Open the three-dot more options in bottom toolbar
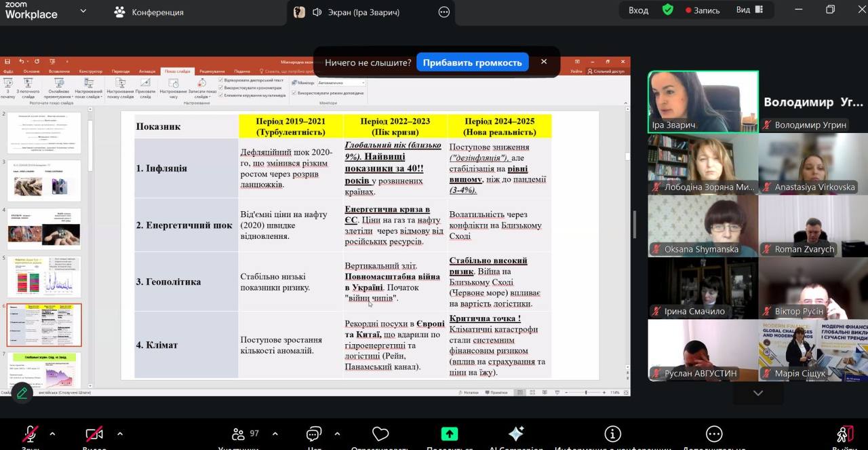 pyautogui.click(x=713, y=434)
